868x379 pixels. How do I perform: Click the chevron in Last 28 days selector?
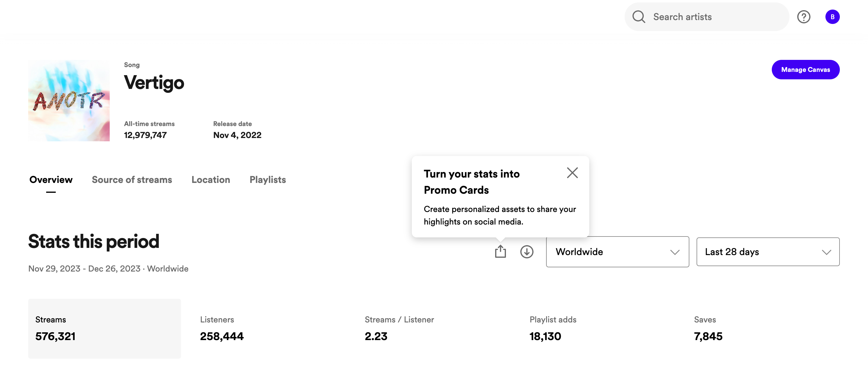(x=827, y=252)
